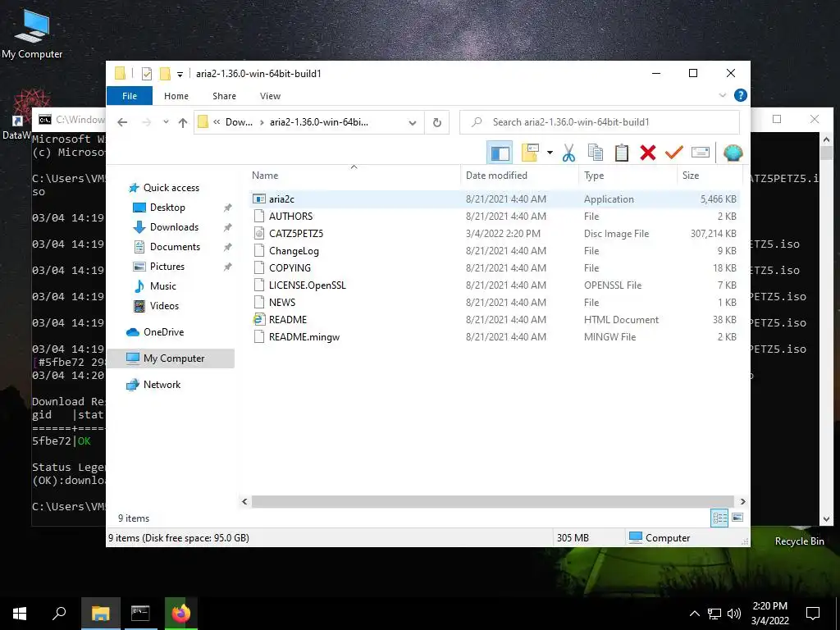Viewport: 840px width, 630px height.
Task: Switch to the View ribbon tab
Action: [x=270, y=96]
